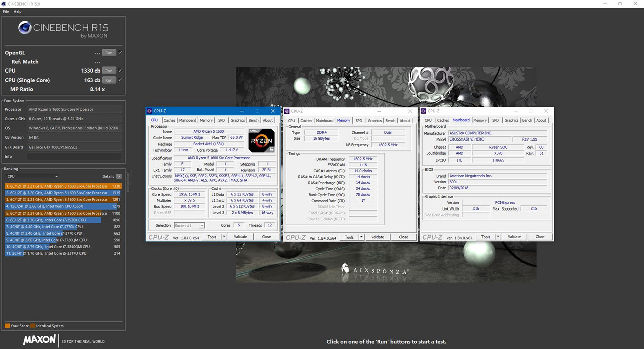644x349 pixels.
Task: Click Close button in Mainboard window
Action: (x=540, y=237)
